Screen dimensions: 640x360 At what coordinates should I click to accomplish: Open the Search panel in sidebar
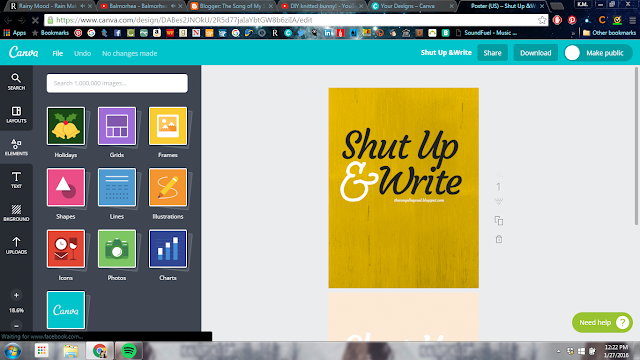pyautogui.click(x=16, y=82)
